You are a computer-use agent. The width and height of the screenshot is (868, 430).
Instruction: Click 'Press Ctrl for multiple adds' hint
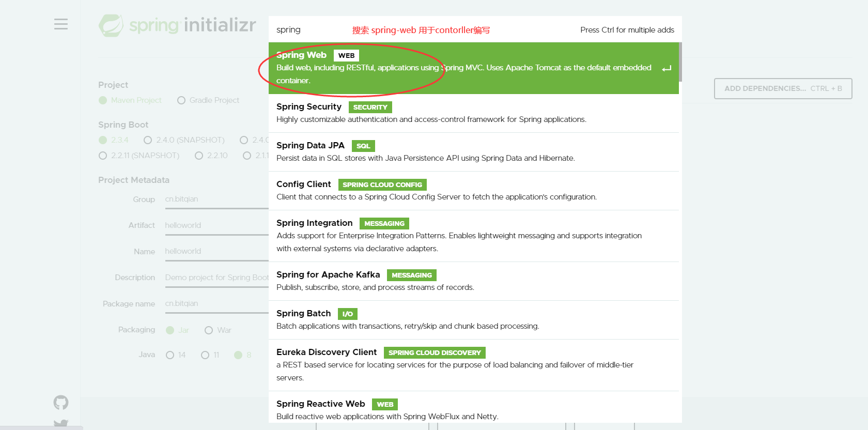point(627,30)
